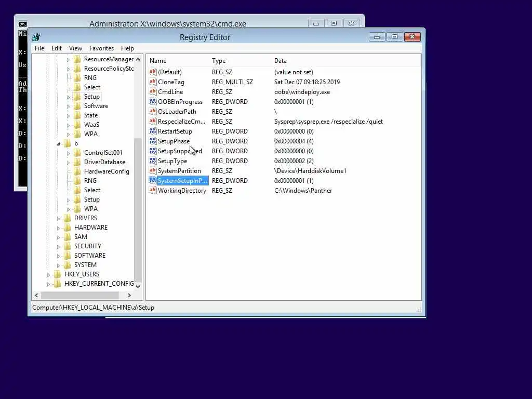This screenshot has height=399, width=532.
Task: Select the SystemSetupInP... value name
Action: pyautogui.click(x=182, y=180)
